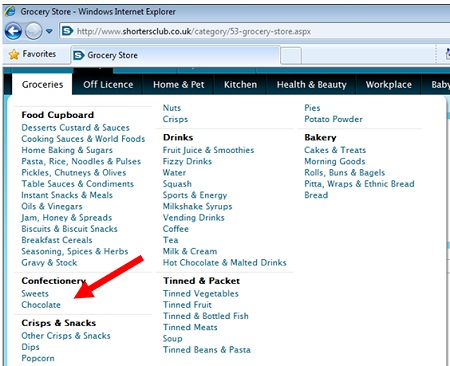The width and height of the screenshot is (450, 366).
Task: Click the Internet Explorer logo in title bar
Action: [x=10, y=11]
